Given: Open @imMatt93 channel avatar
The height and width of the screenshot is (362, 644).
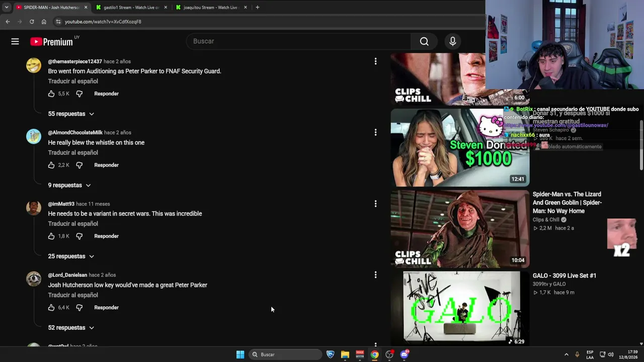Looking at the screenshot, I should (x=34, y=208).
